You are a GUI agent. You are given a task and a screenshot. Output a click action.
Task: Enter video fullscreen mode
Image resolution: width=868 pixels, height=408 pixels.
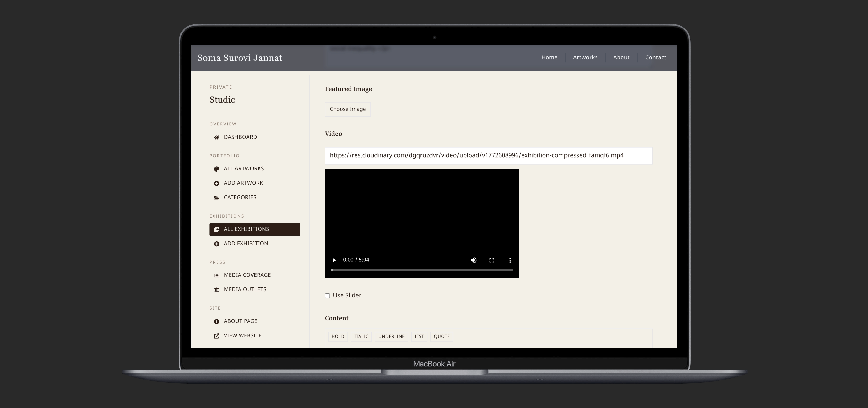tap(492, 260)
